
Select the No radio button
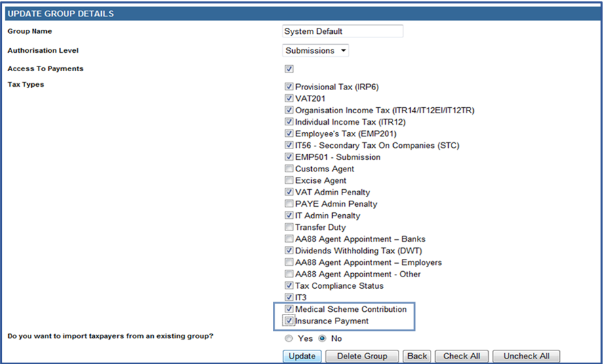click(322, 338)
